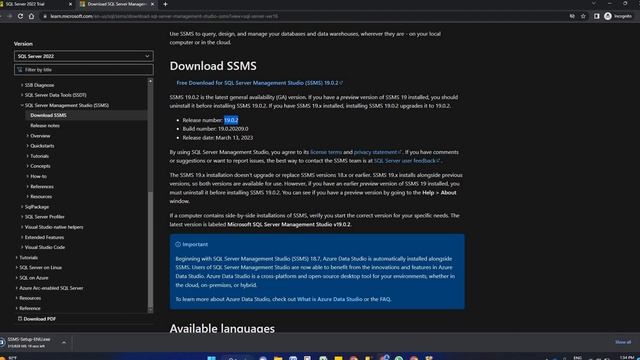The image size is (640, 360).
Task: Open the Reference section in sidebar
Action: 30,308
